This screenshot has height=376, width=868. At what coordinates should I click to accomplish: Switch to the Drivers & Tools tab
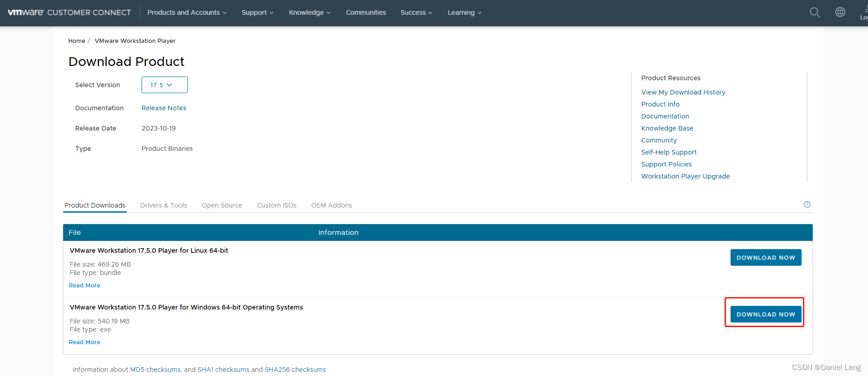[164, 205]
